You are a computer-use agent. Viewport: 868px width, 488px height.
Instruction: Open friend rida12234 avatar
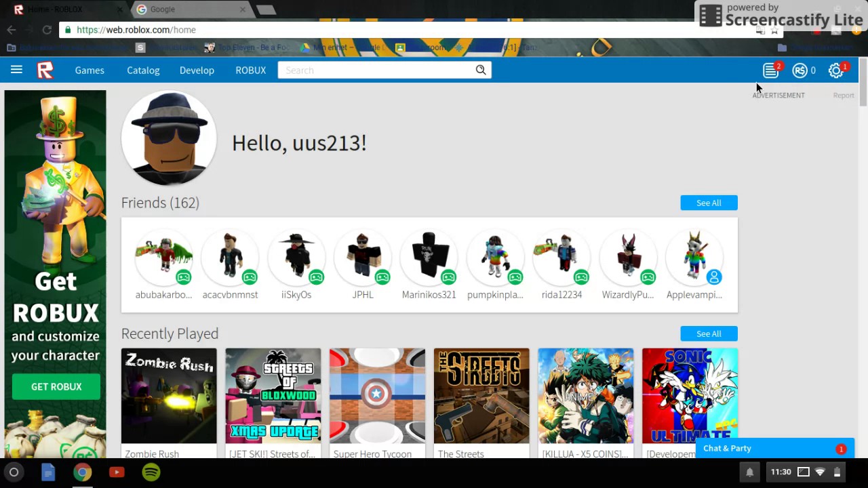click(561, 258)
